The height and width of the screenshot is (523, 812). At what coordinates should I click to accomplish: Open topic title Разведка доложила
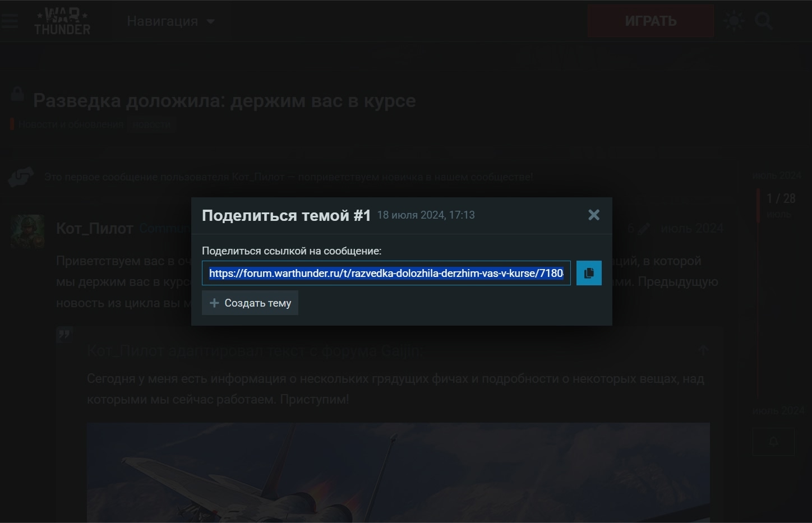click(x=224, y=101)
